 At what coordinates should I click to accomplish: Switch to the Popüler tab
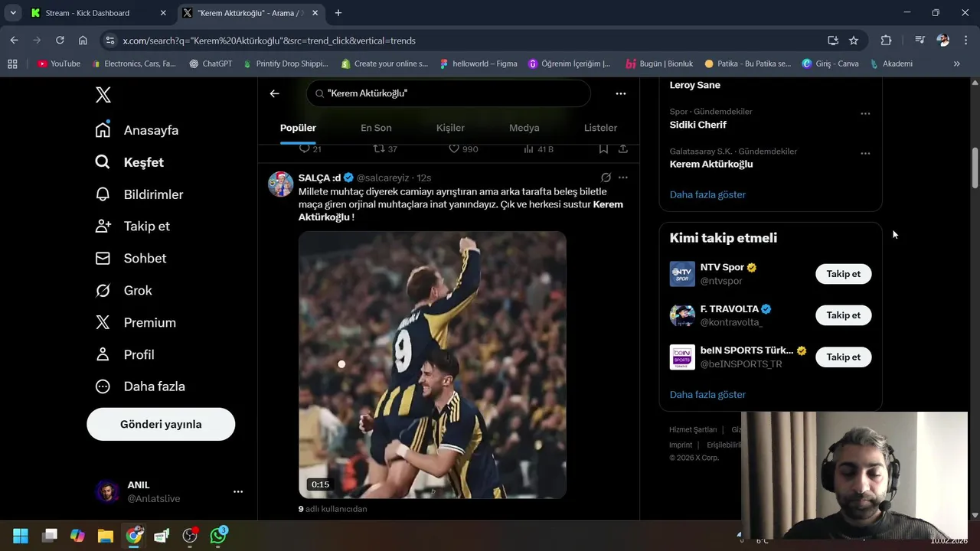pos(298,128)
